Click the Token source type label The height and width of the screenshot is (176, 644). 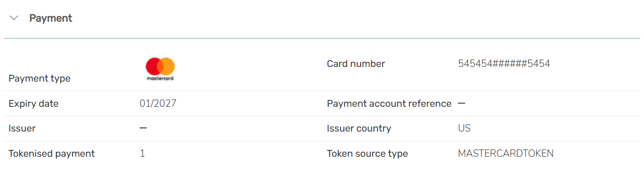(x=367, y=154)
